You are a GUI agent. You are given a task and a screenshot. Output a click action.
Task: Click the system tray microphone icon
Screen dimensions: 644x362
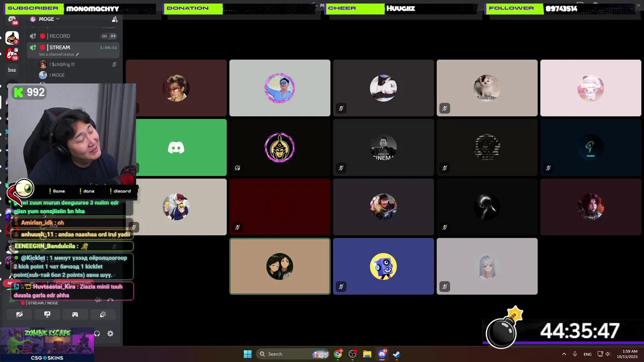(x=575, y=354)
